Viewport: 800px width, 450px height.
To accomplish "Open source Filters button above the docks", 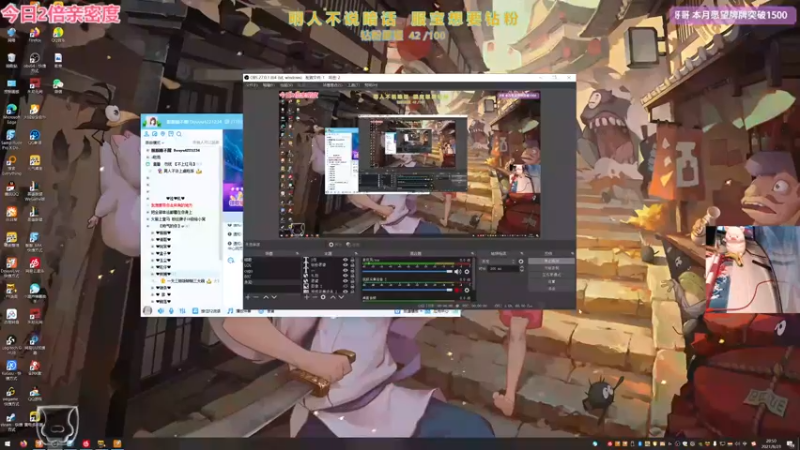I will pyautogui.click(x=353, y=244).
